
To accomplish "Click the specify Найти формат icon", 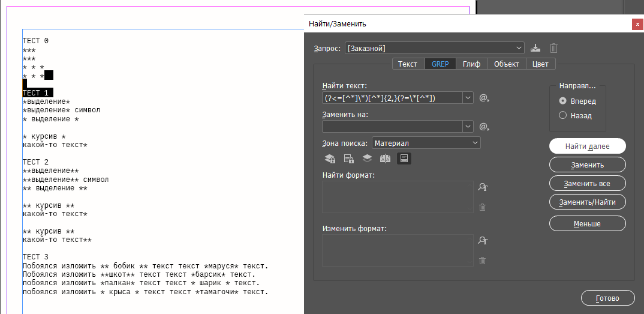I will click(482, 187).
